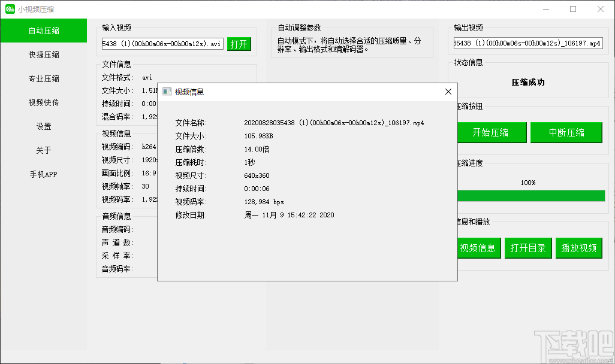Image resolution: width=615 pixels, height=364 pixels.
Task: Click the frame rate value 30
Action: 146,187
